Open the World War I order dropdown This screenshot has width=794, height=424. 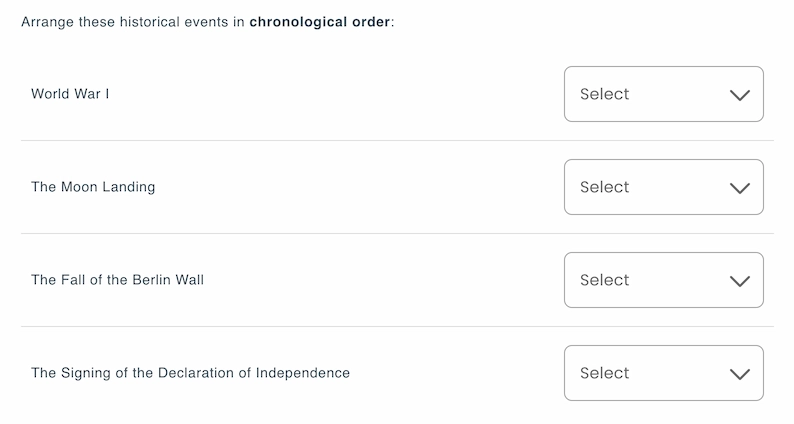(663, 94)
